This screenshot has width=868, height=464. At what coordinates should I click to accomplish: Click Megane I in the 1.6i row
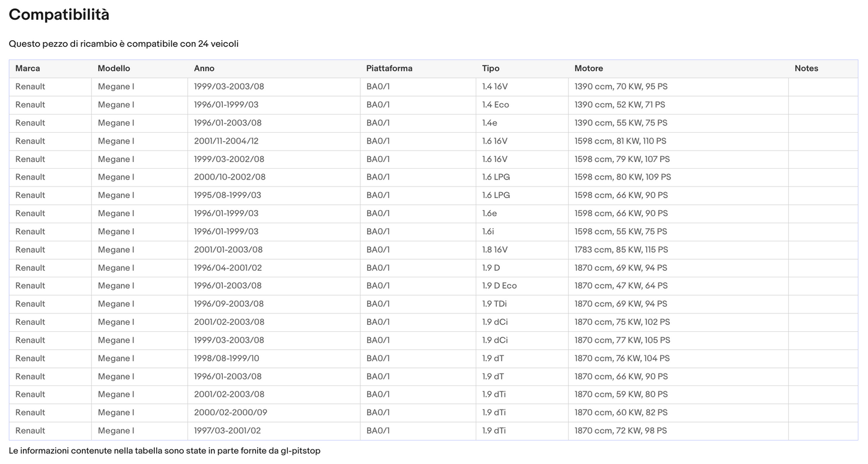tap(116, 231)
